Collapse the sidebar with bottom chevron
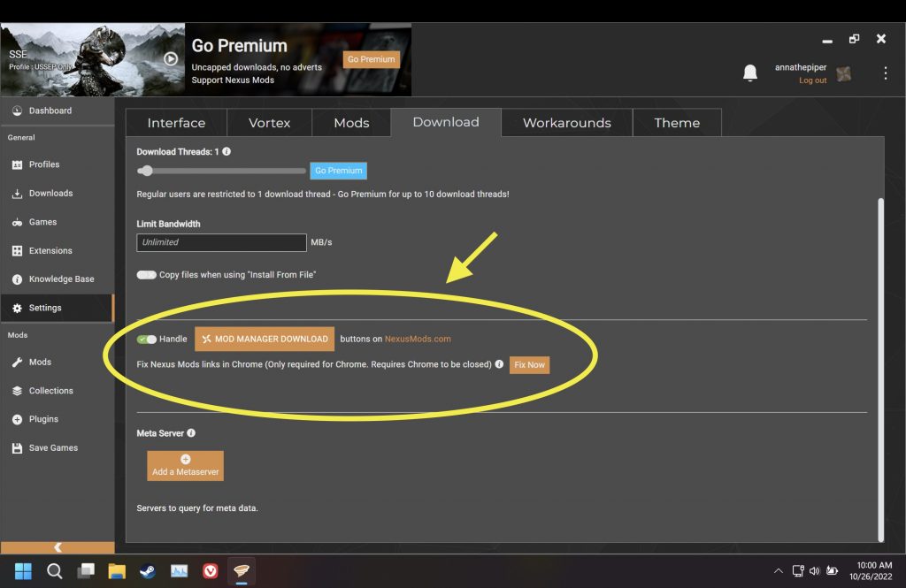This screenshot has width=906, height=588. tap(58, 547)
